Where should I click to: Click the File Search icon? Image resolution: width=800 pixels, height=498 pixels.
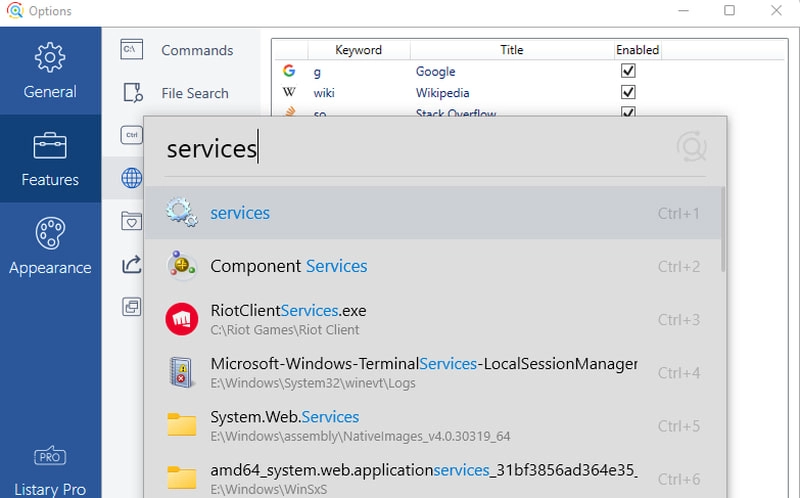pyautogui.click(x=132, y=93)
